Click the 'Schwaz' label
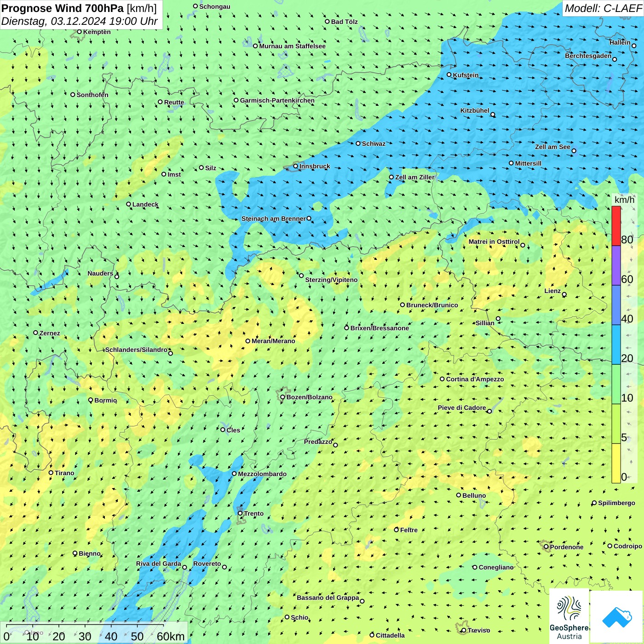Image resolution: width=644 pixels, height=644 pixels. [x=374, y=144]
